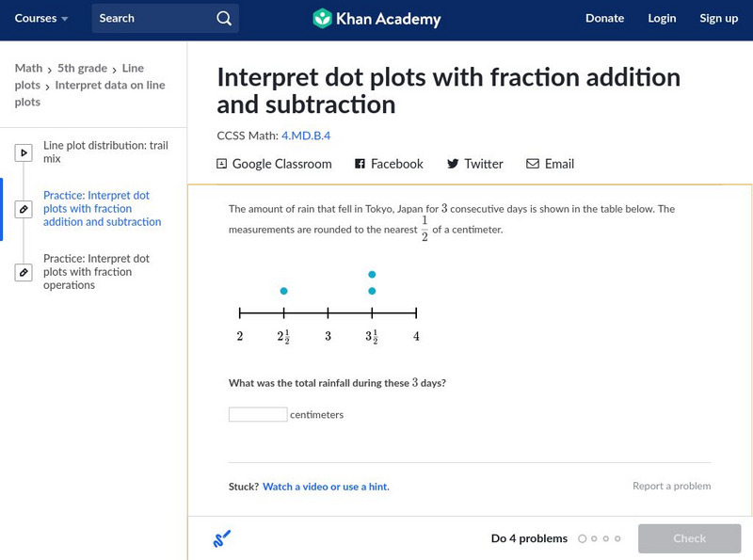Open the scratchpad pencil tool
Viewport: 753px width, 560px height.
click(221, 539)
